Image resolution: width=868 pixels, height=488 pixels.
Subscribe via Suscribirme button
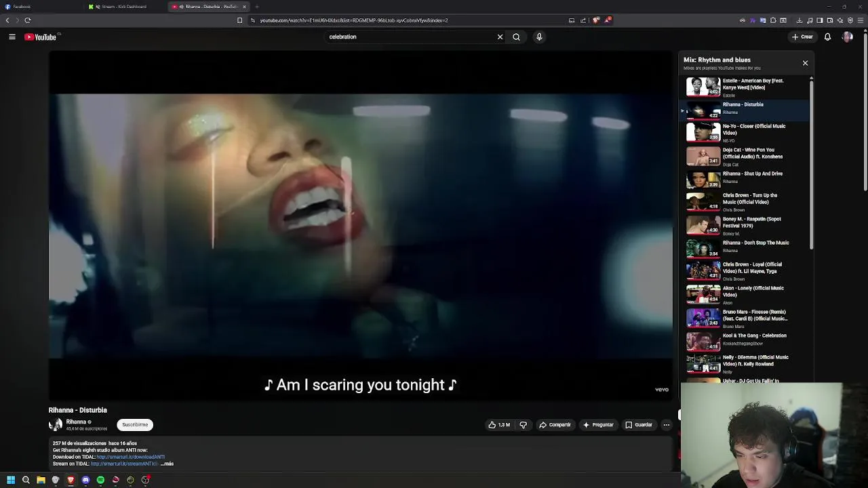(135, 425)
